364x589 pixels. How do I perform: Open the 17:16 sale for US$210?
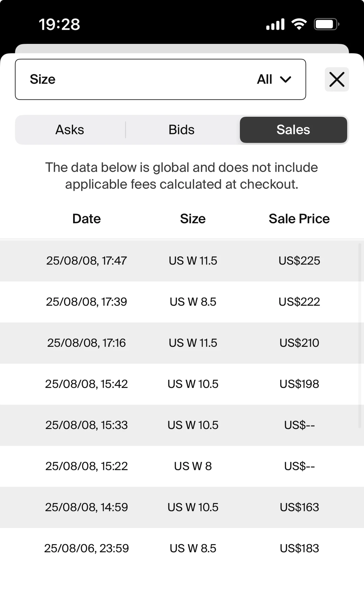[x=182, y=343]
